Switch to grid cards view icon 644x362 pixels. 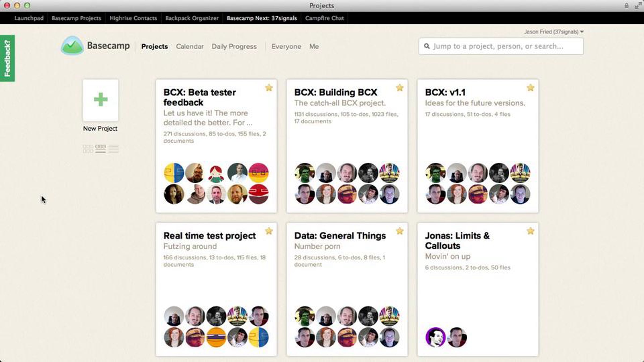point(88,149)
